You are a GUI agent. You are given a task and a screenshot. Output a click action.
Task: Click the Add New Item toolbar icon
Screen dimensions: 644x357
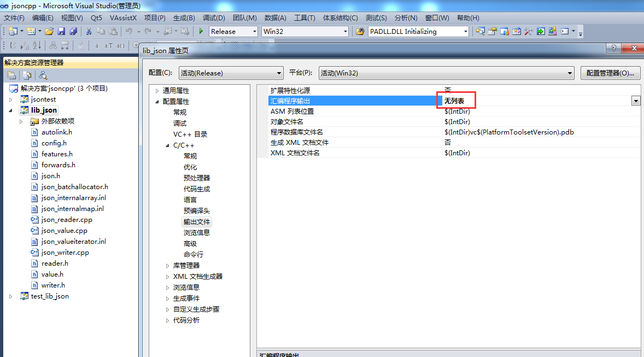coord(31,31)
